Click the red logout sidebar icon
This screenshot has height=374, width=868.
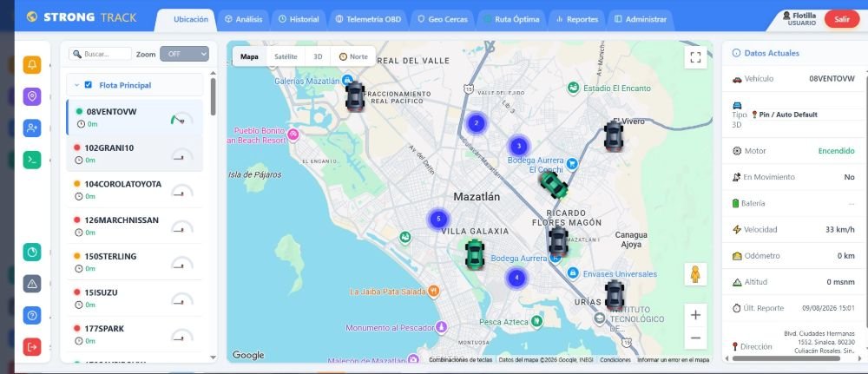(x=32, y=347)
